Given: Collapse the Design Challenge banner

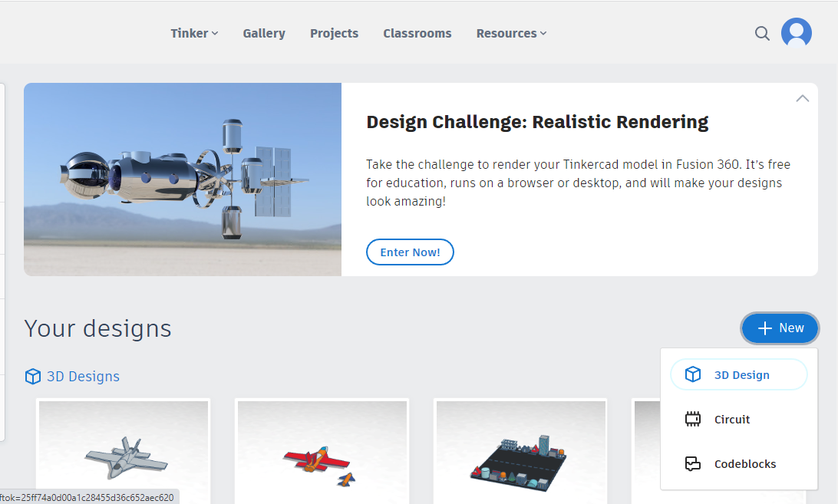Looking at the screenshot, I should 803,98.
